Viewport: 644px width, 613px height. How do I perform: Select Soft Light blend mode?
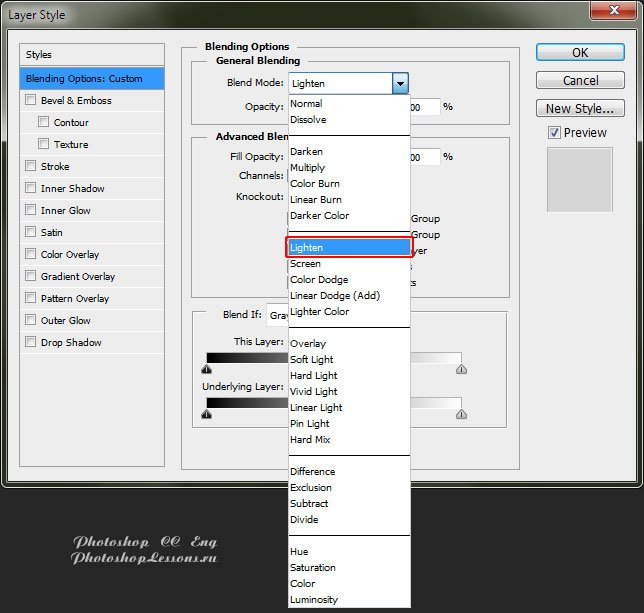click(x=311, y=360)
